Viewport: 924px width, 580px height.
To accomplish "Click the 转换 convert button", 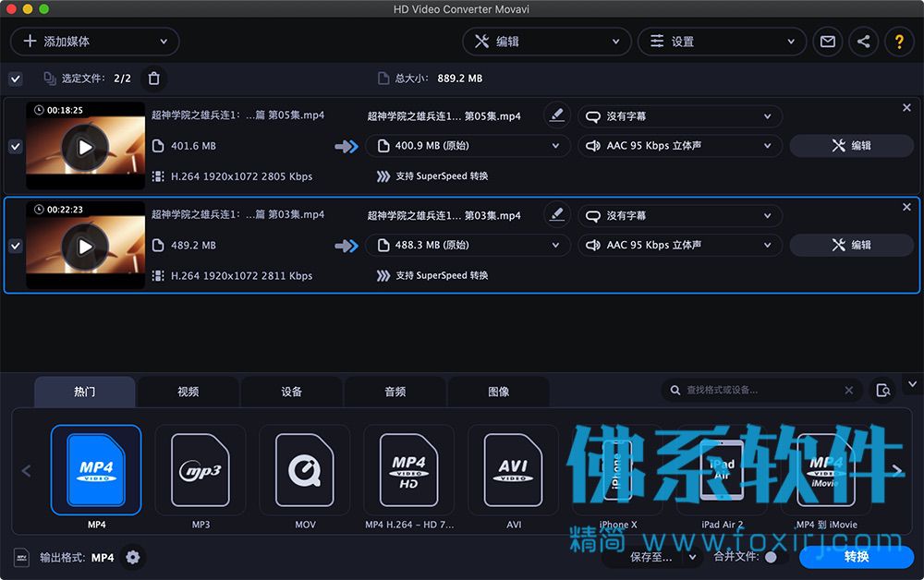I will coord(857,557).
